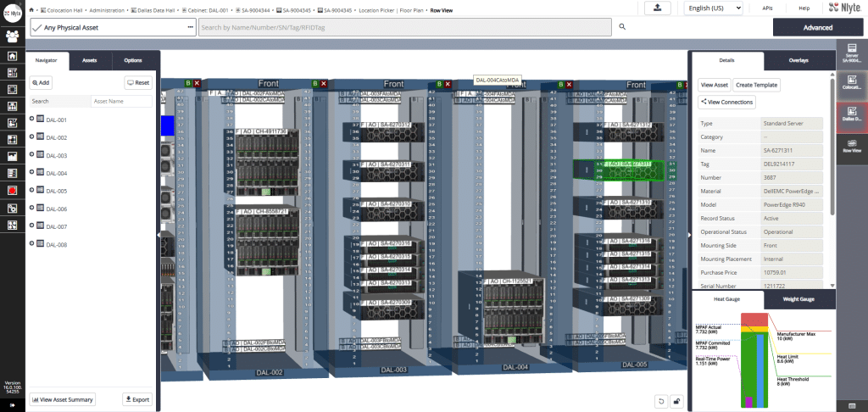Open the users group icon in sidebar

[x=13, y=36]
